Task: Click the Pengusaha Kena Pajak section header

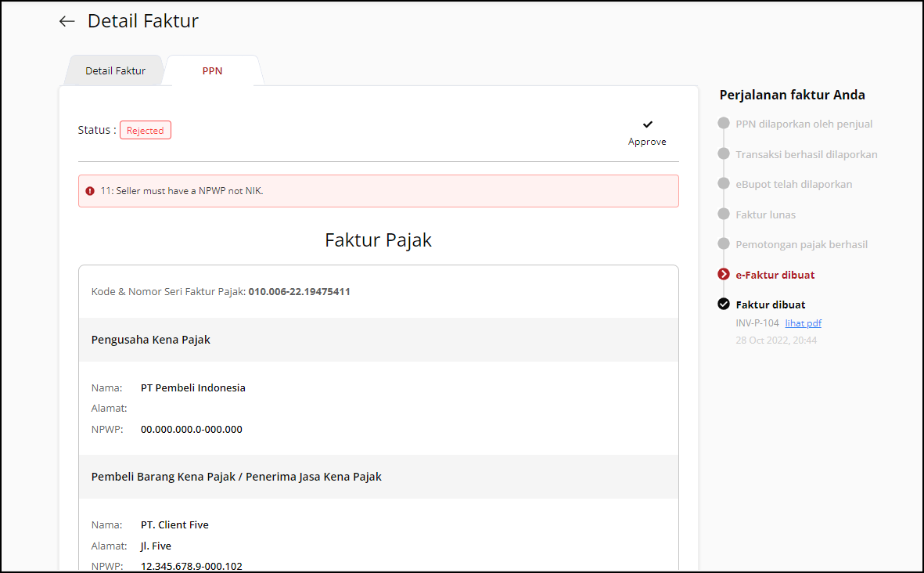Action: pyautogui.click(x=151, y=340)
